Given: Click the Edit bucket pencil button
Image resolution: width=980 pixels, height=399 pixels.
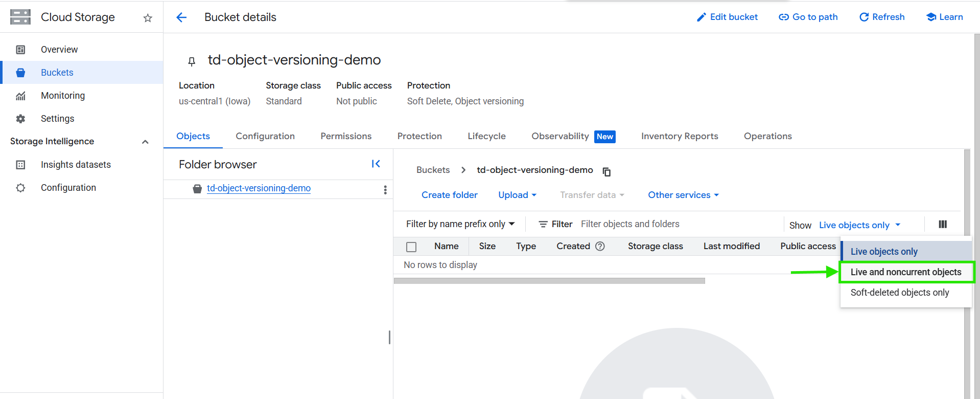Looking at the screenshot, I should (x=727, y=17).
